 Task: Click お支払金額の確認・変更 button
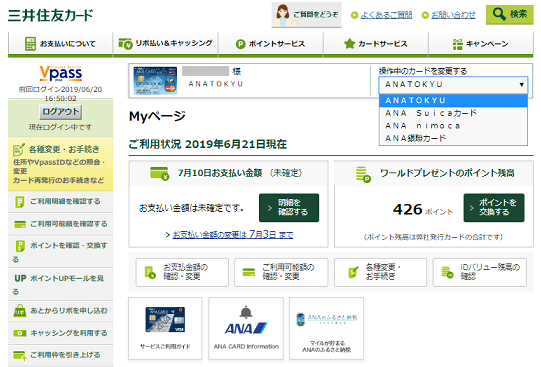182,272
